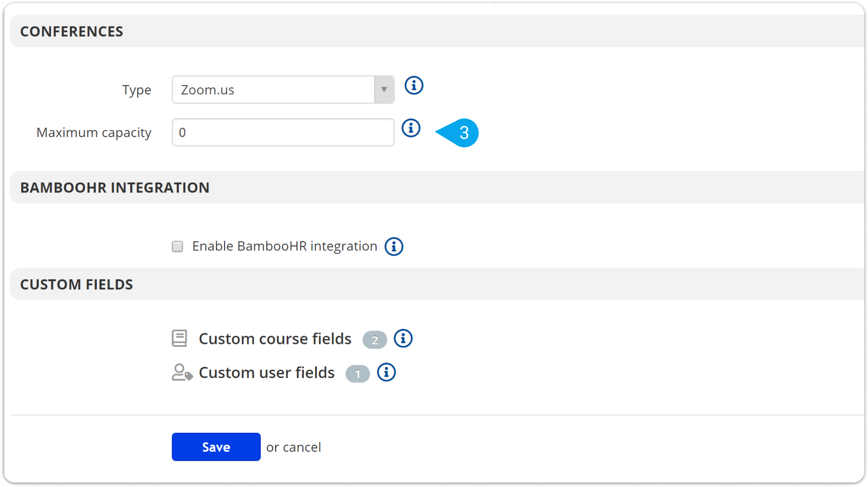Open Custom user fields link
The width and height of the screenshot is (868, 487).
pos(266,373)
